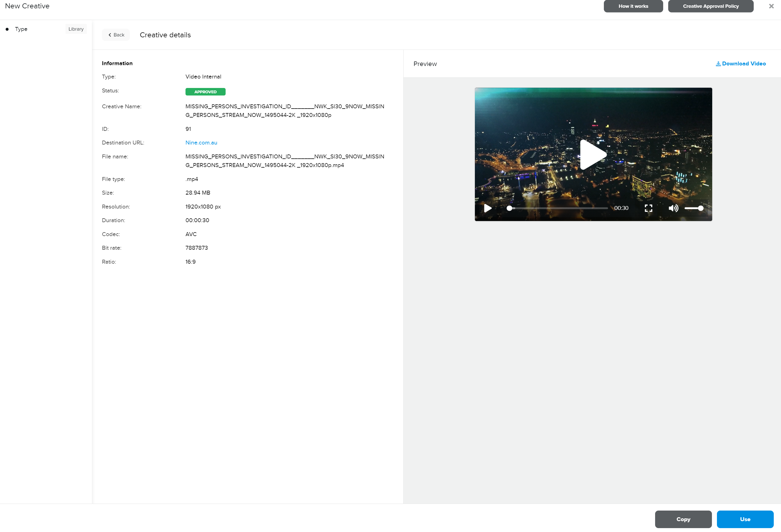Close the New Creative dialog with the X
781x532 pixels.
click(x=771, y=6)
